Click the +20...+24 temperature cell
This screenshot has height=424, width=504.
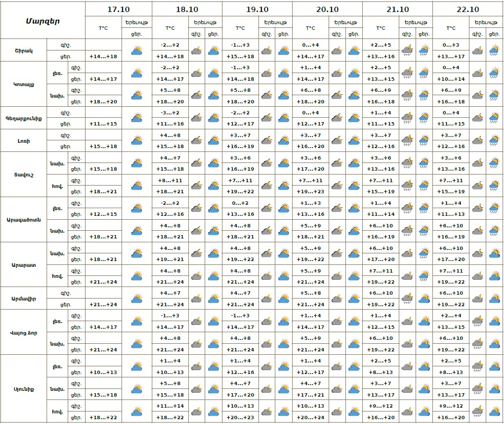click(x=310, y=418)
